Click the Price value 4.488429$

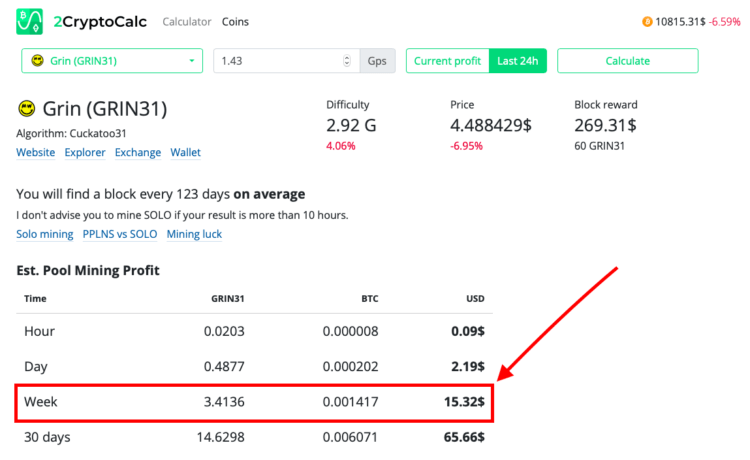(x=491, y=125)
